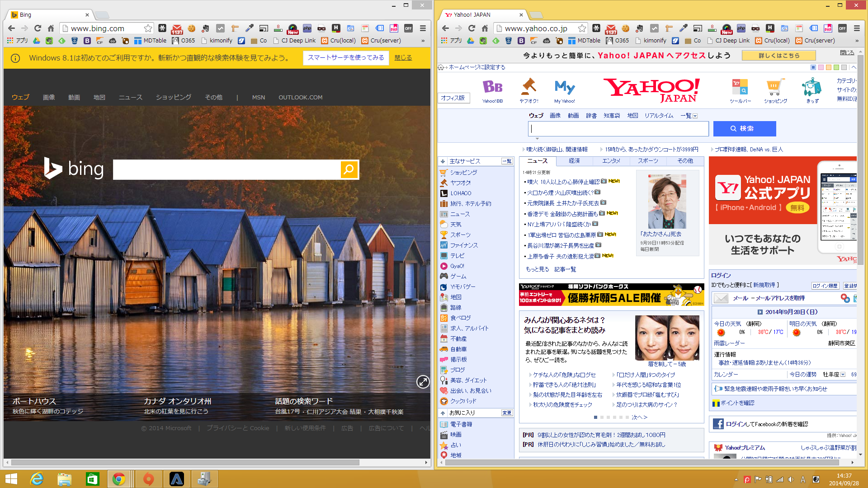
Task: Click the blue 検索 button on Yahoo
Action: coord(745,129)
